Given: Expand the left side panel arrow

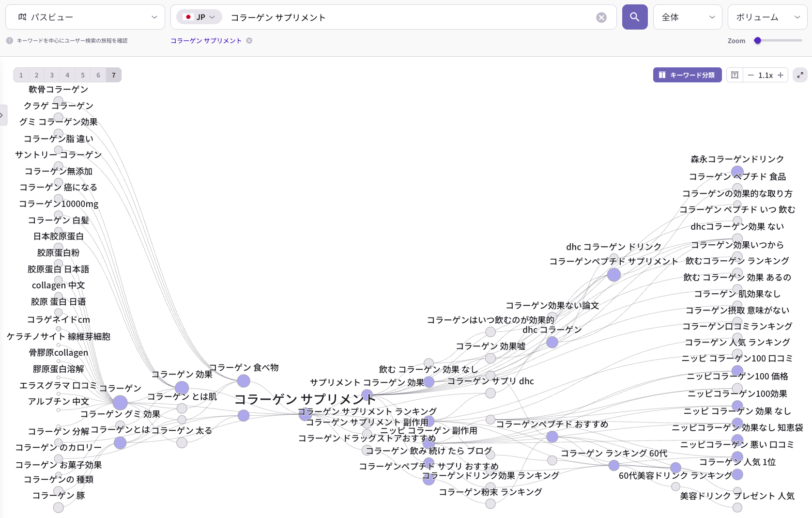Looking at the screenshot, I should 2,115.
